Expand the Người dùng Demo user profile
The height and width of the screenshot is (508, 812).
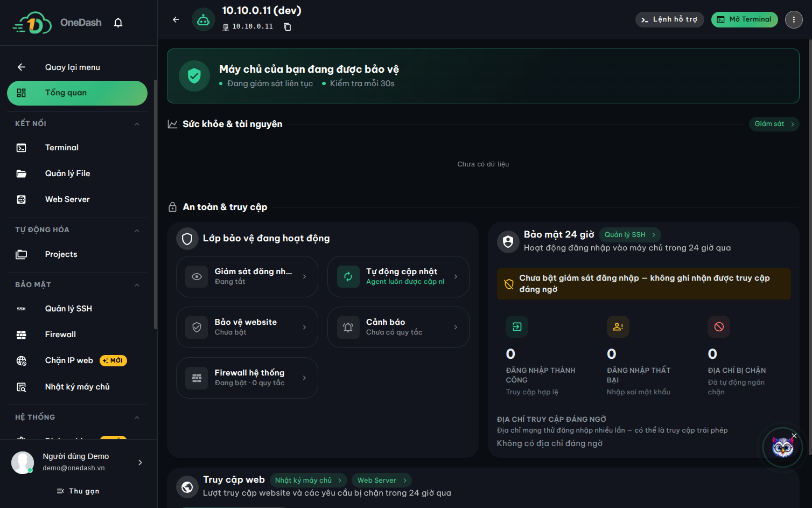[79, 462]
